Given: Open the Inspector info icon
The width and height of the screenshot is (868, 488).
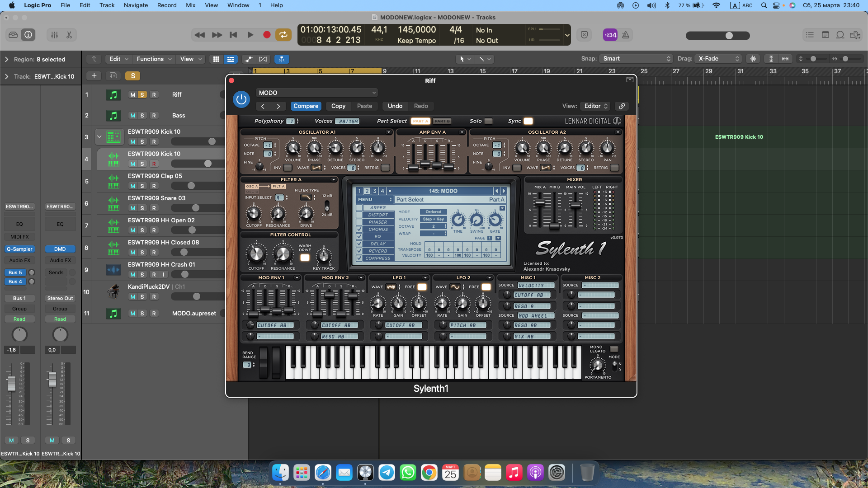Looking at the screenshot, I should (x=28, y=35).
